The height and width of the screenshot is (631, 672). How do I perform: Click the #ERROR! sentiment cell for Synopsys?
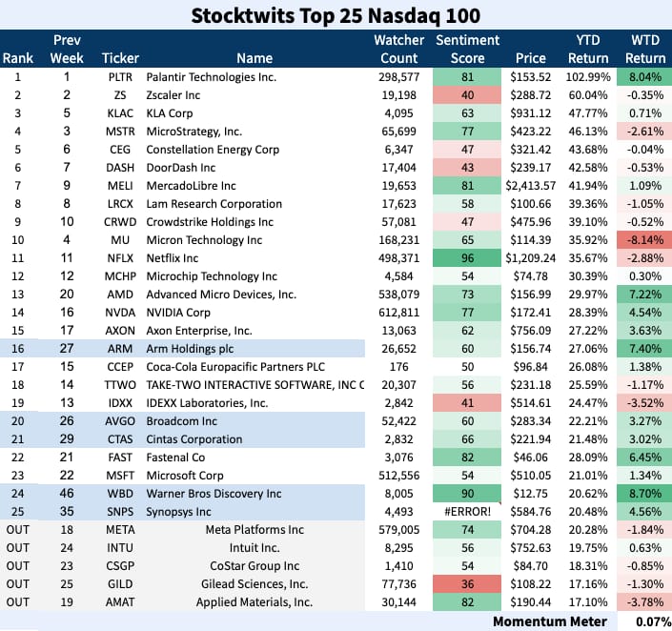point(467,512)
